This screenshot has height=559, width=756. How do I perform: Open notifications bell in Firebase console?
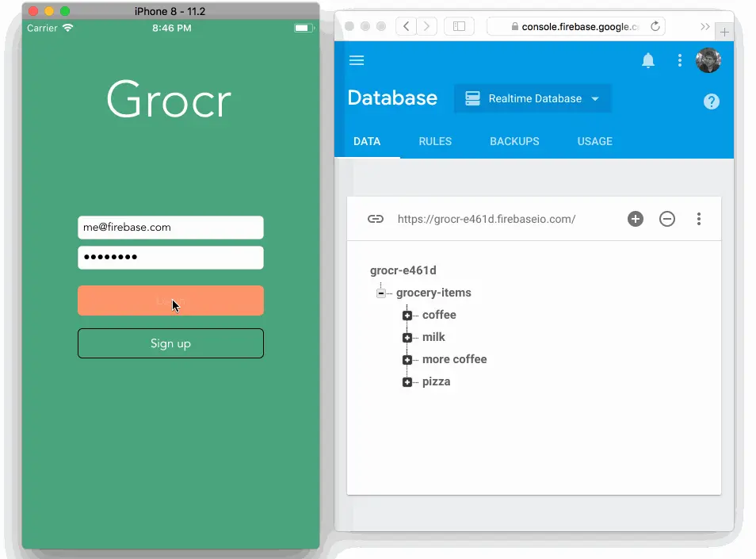648,60
